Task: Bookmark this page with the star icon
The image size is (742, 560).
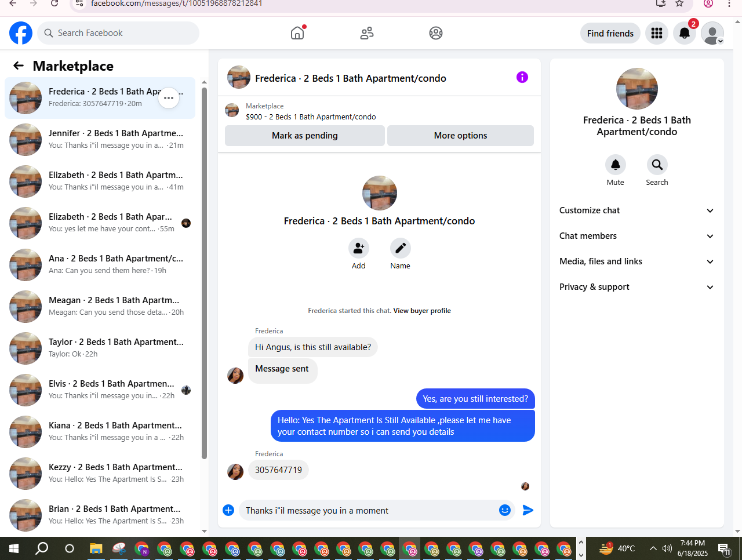Action: point(679,3)
